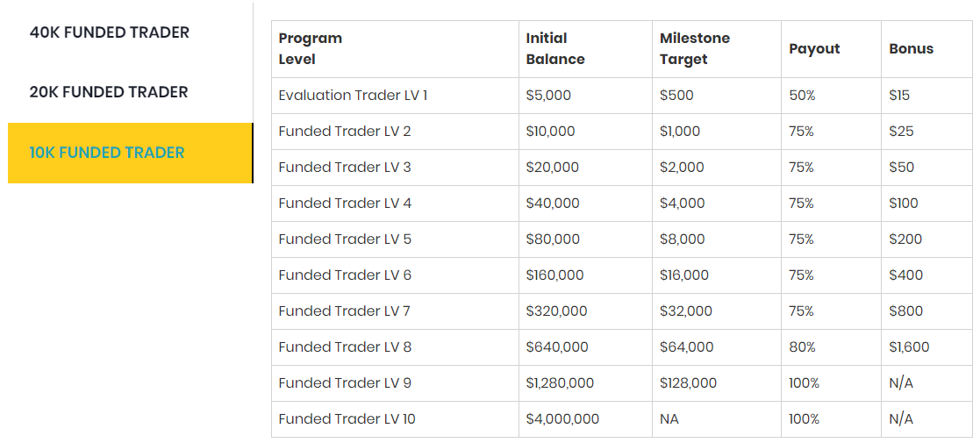Select the $1,600 bonus cell
Screen dimensions: 980x443
pyautogui.click(x=909, y=347)
